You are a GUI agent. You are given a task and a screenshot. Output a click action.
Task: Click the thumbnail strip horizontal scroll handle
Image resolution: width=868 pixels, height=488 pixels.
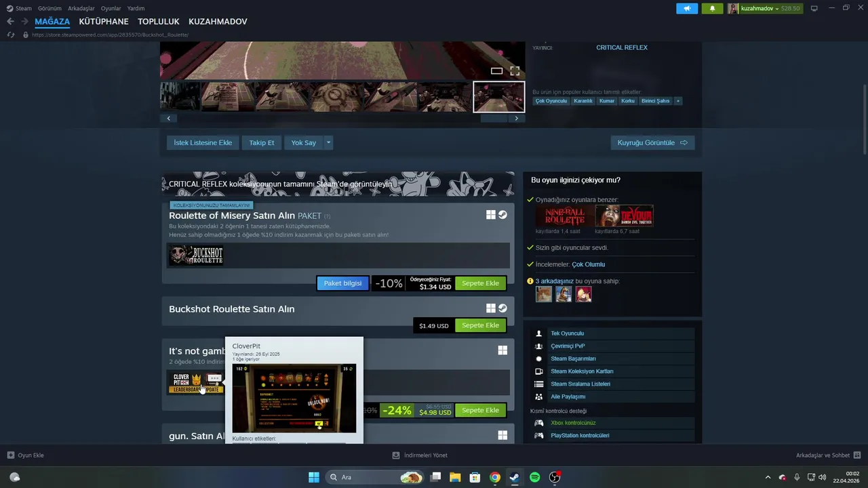[494, 118]
